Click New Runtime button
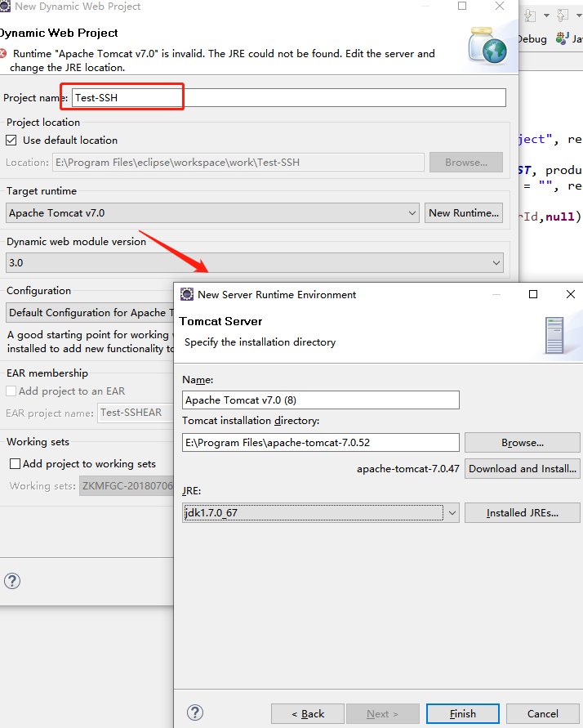The height and width of the screenshot is (728, 583). [463, 212]
